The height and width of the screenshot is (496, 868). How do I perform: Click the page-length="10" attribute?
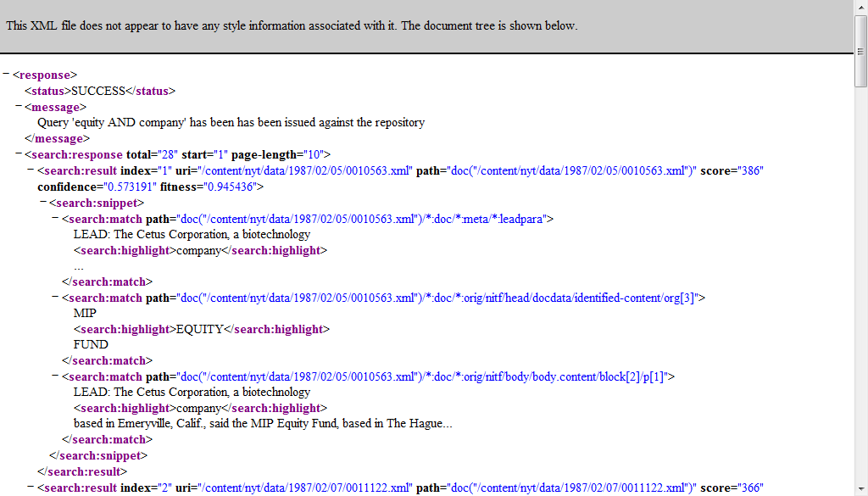(x=277, y=154)
